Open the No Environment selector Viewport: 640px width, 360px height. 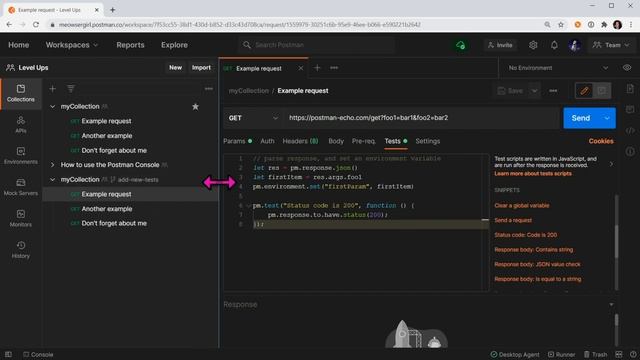point(558,68)
